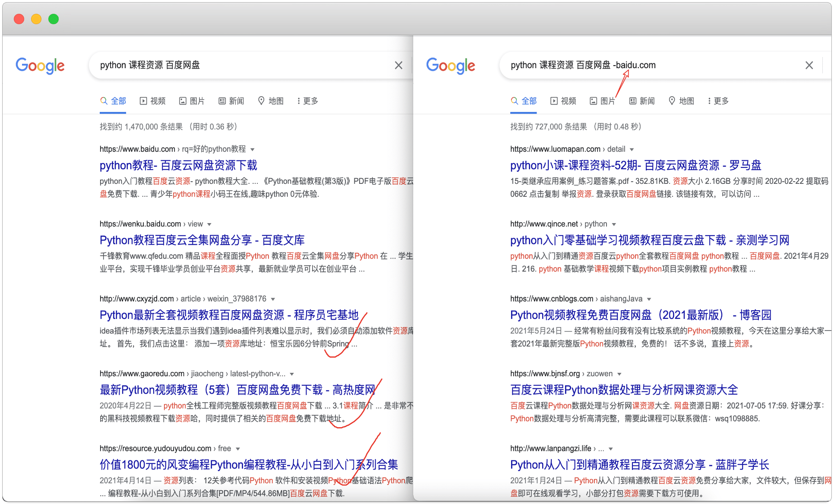Click the red close window button

pyautogui.click(x=19, y=19)
